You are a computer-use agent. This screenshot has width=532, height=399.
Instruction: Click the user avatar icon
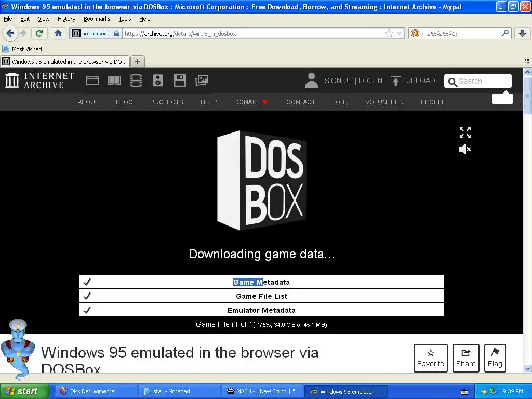click(311, 81)
